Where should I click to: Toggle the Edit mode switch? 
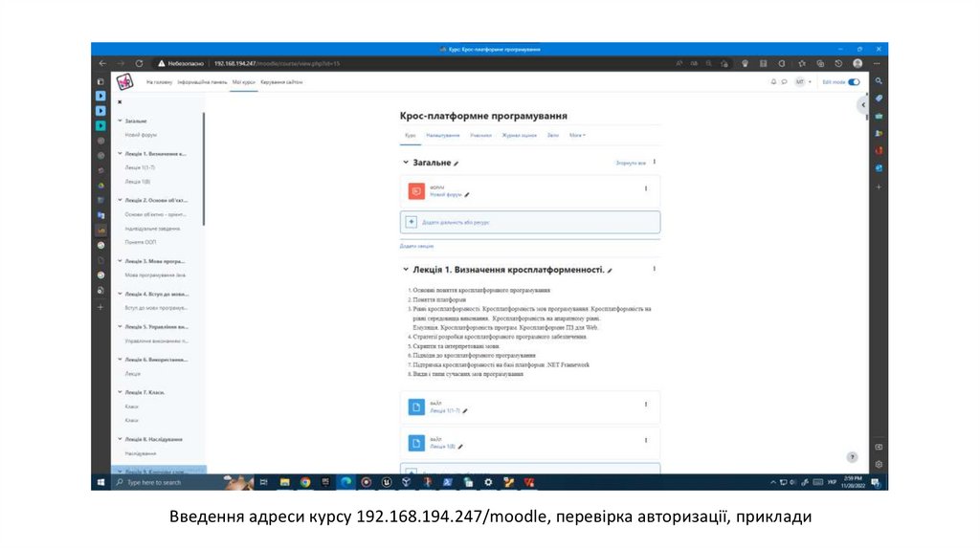854,82
